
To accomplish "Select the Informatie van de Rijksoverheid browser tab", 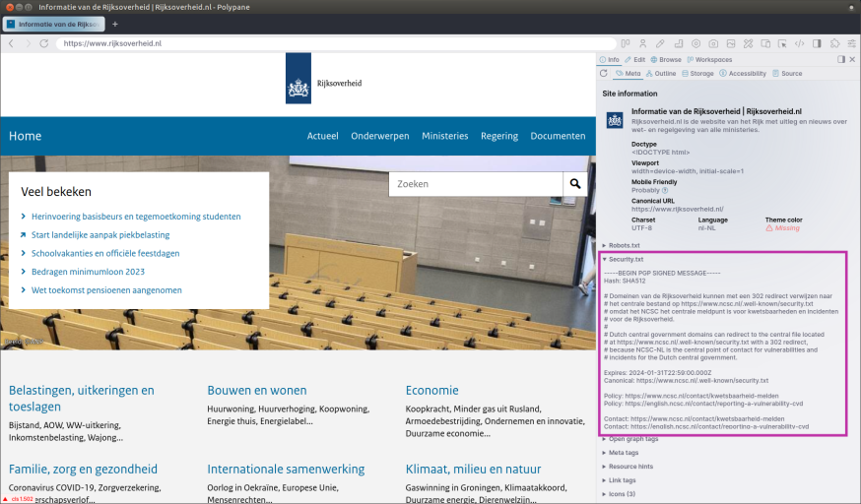I will [54, 25].
